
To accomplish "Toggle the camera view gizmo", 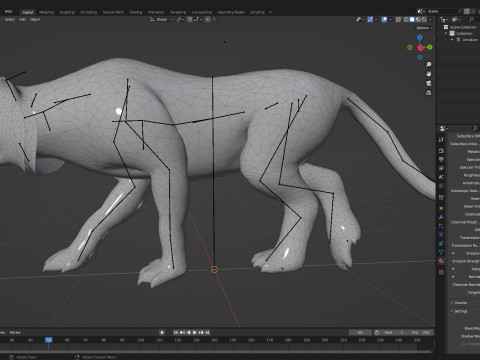I will (x=429, y=83).
